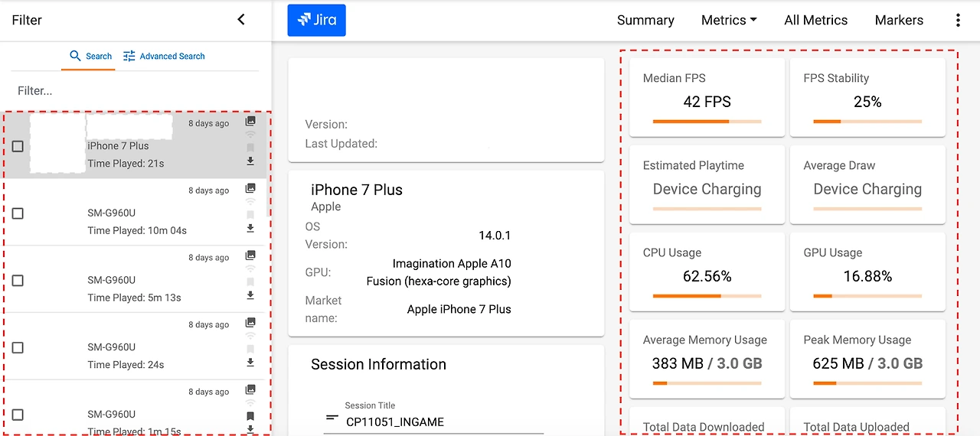Download the 24s SM-G960U session
Viewport: 980px width, 436px height.
(x=250, y=363)
